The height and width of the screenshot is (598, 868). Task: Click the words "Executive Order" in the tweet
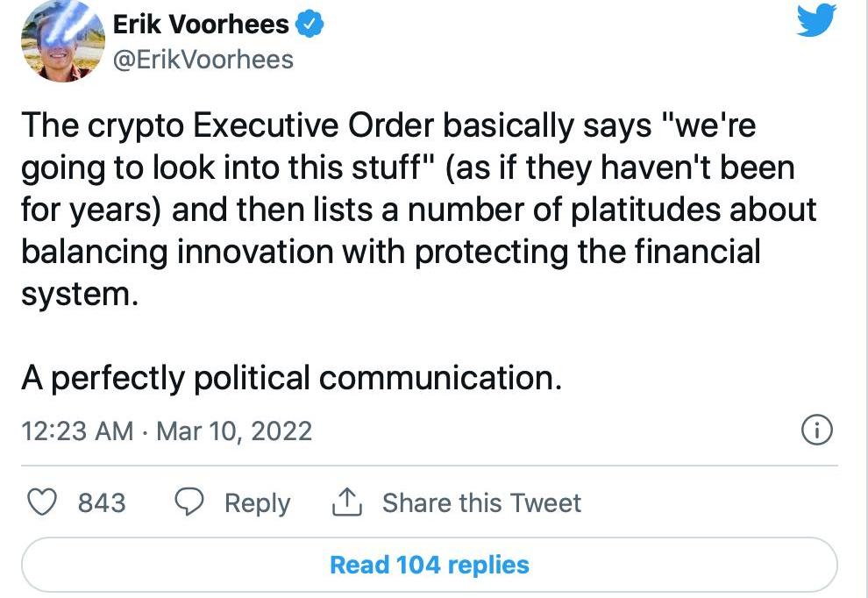[312, 126]
